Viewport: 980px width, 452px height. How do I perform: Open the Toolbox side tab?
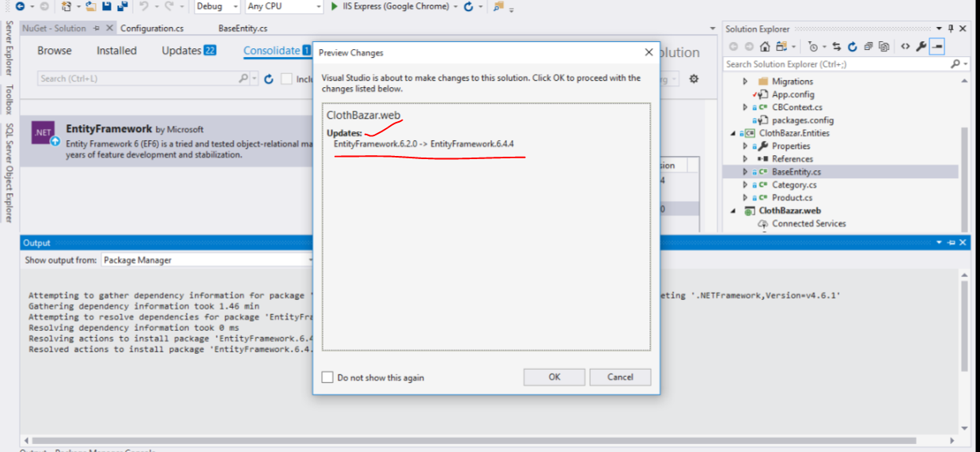[x=9, y=99]
